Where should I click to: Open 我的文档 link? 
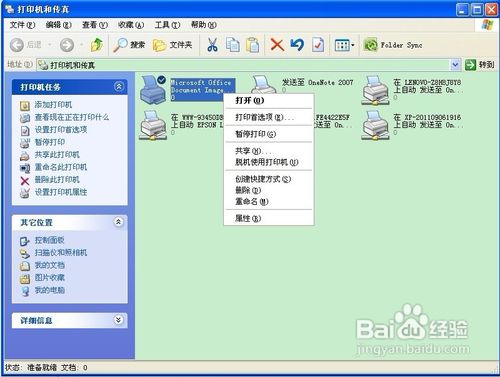[50, 265]
